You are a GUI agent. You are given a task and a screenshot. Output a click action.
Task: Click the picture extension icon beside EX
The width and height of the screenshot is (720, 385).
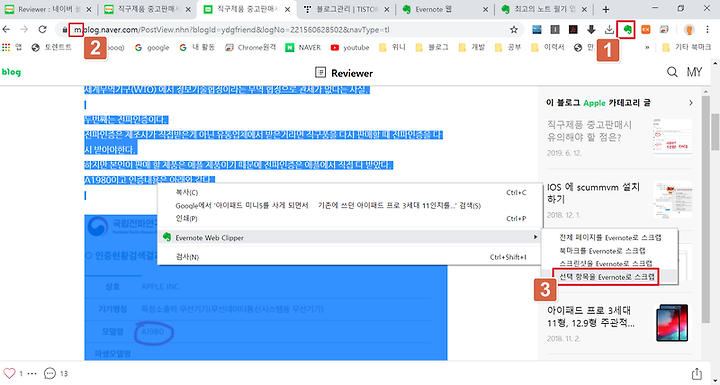(x=664, y=30)
